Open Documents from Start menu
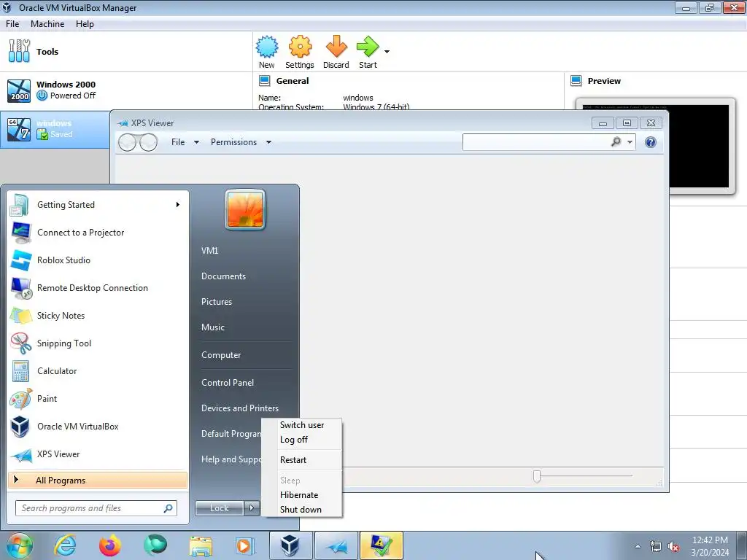The width and height of the screenshot is (747, 560). coord(223,276)
